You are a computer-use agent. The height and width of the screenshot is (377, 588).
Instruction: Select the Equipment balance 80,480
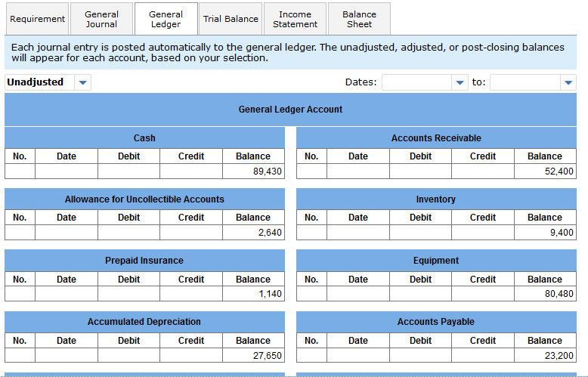(545, 294)
